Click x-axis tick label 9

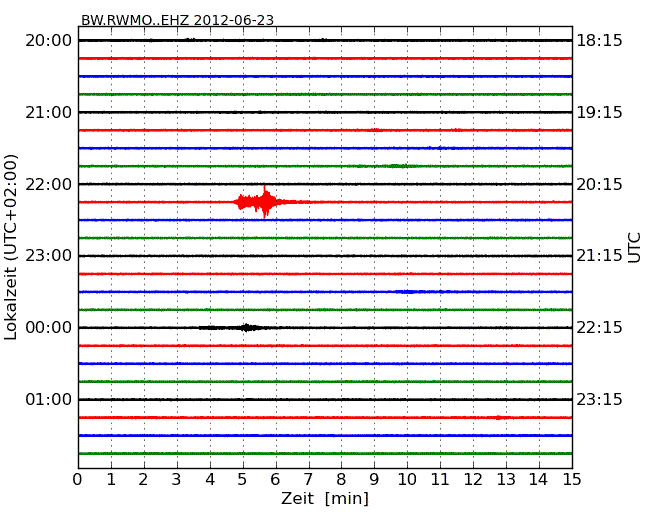click(374, 479)
